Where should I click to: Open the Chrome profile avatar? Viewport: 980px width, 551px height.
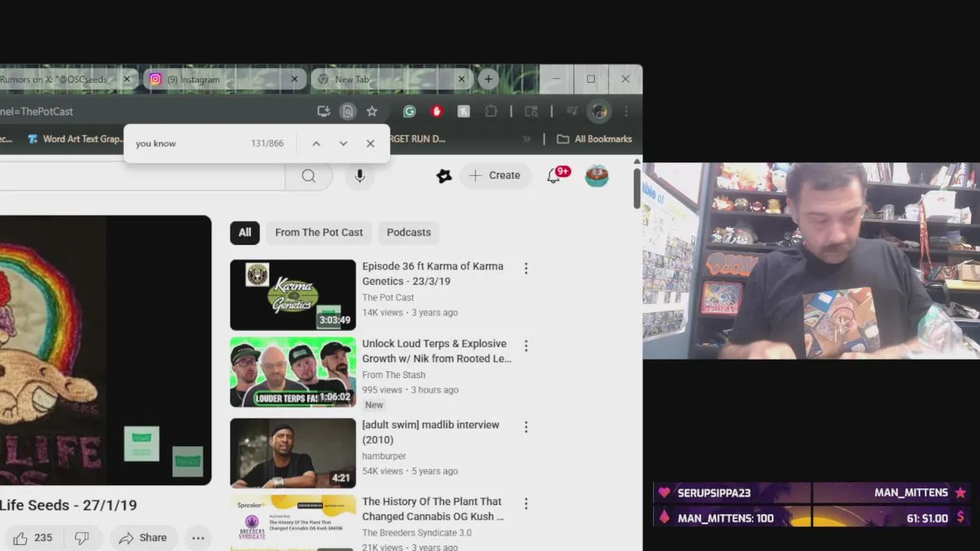[x=599, y=112]
